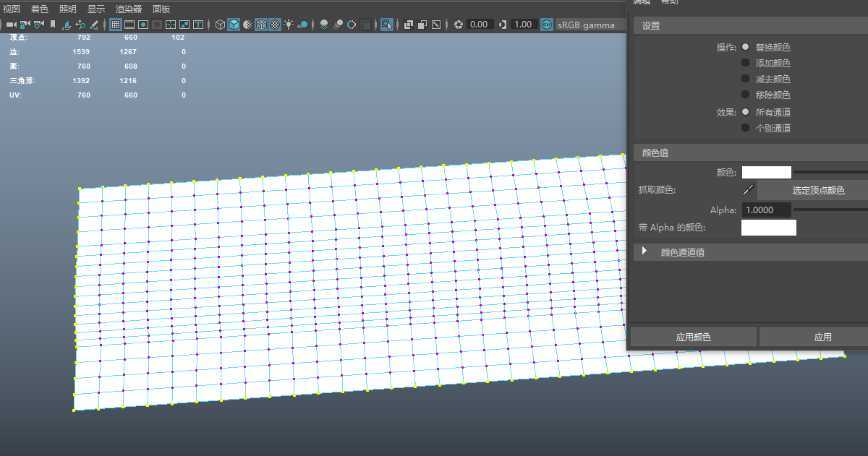
Task: Click the exposure aperture icon
Action: point(459,25)
